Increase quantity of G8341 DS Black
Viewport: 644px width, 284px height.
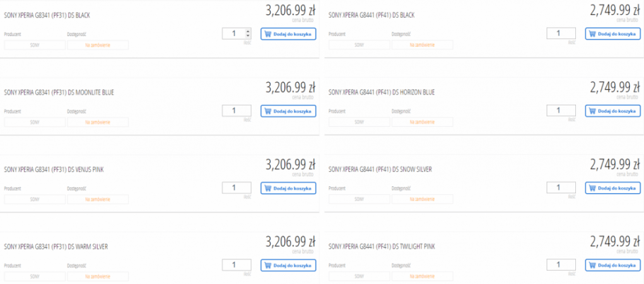pyautogui.click(x=248, y=31)
